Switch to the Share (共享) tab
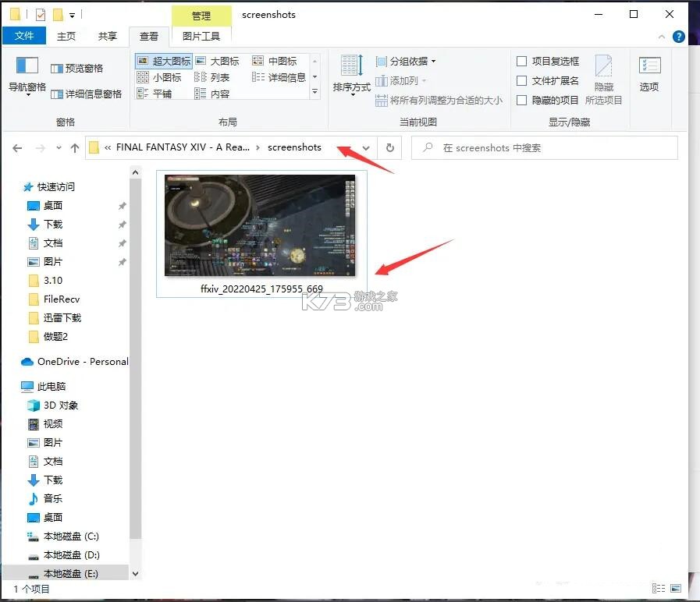 107,36
